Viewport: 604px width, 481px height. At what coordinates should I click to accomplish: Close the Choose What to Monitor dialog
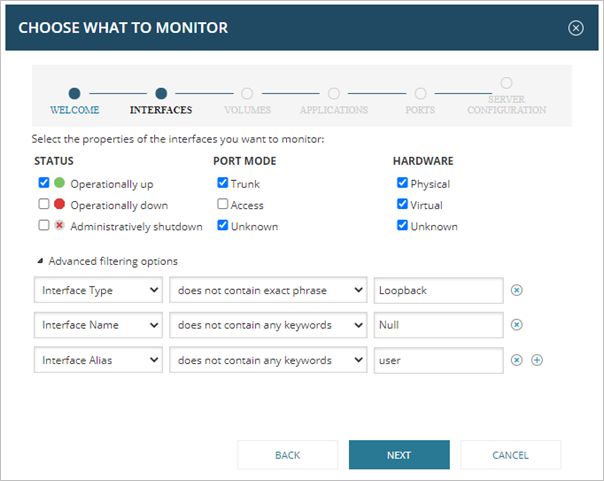pos(575,28)
